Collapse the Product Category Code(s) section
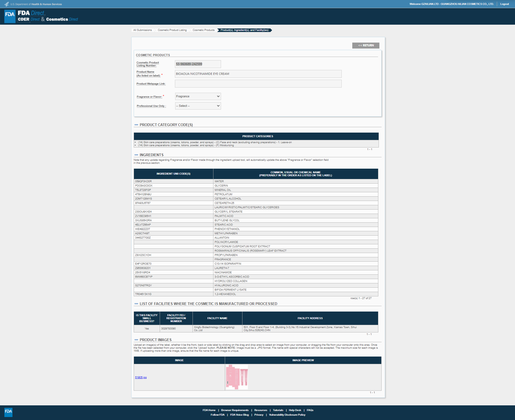This screenshot has height=420, width=515. 136,125
